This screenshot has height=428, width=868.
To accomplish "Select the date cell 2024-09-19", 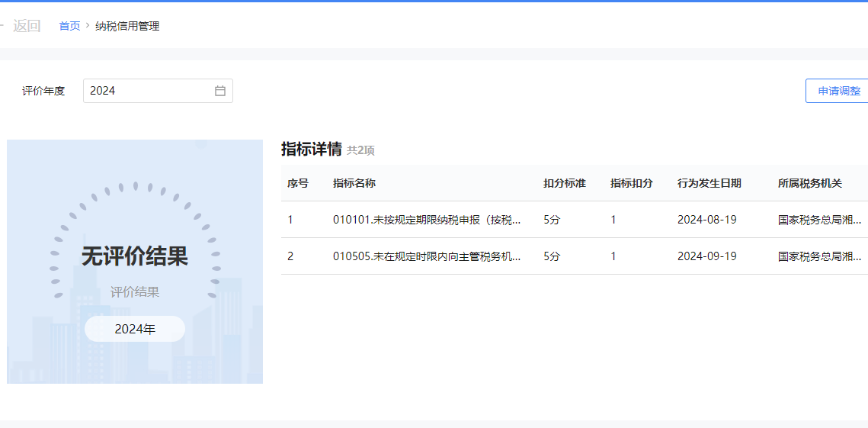I will coord(706,256).
